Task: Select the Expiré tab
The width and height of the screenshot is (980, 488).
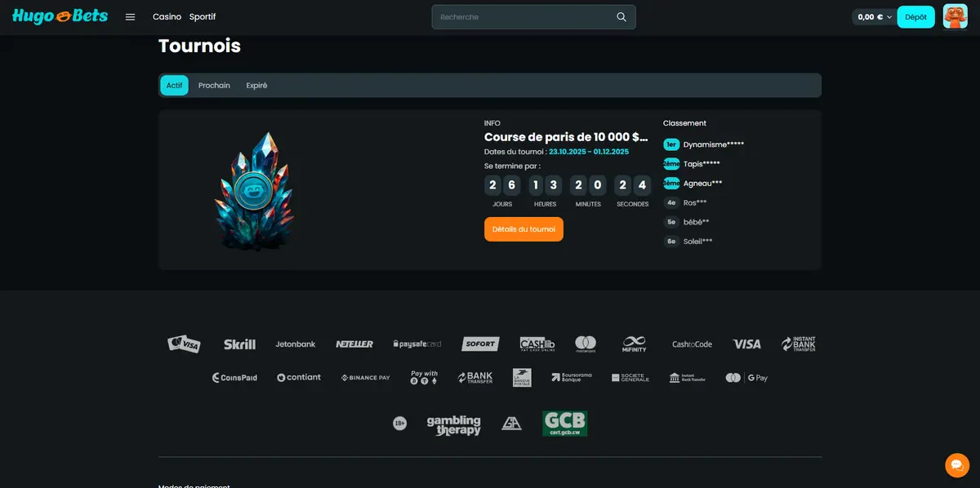Action: pos(256,86)
